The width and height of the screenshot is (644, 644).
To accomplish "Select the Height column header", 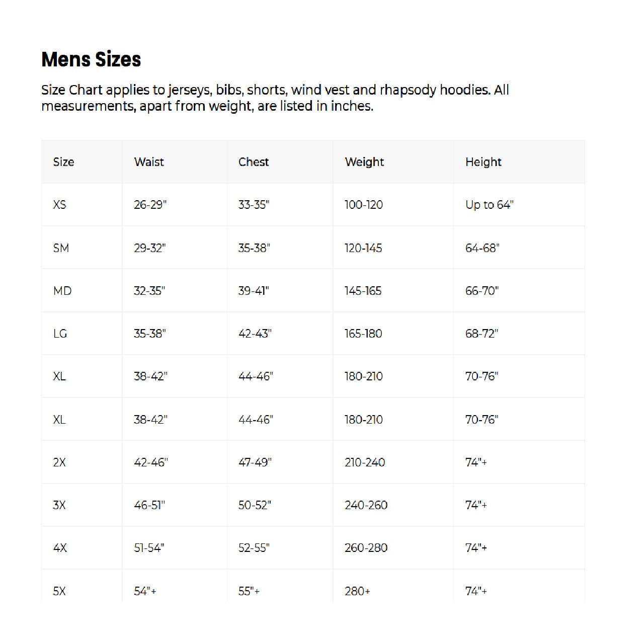I will point(483,162).
